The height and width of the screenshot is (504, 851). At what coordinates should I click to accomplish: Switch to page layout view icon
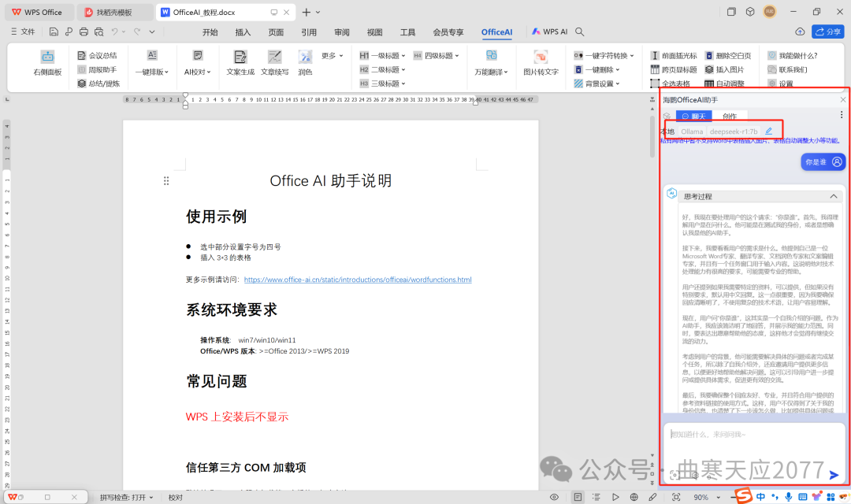(x=578, y=497)
